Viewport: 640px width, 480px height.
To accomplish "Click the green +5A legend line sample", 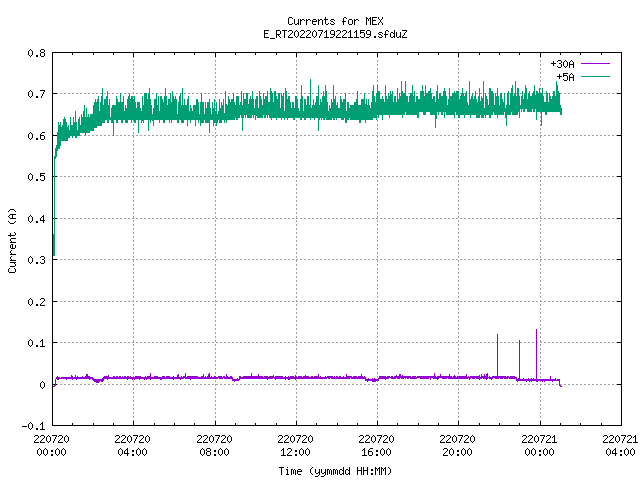I will pos(595,76).
